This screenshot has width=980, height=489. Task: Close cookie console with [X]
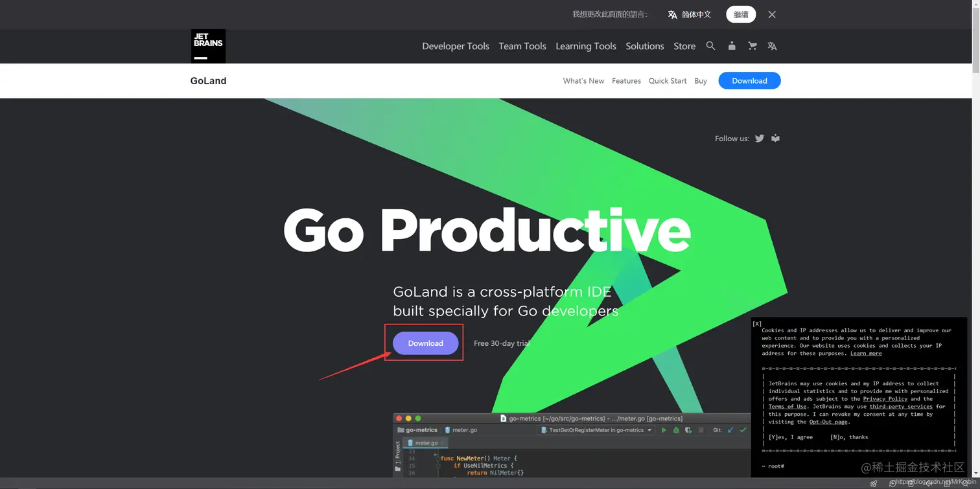pos(757,324)
